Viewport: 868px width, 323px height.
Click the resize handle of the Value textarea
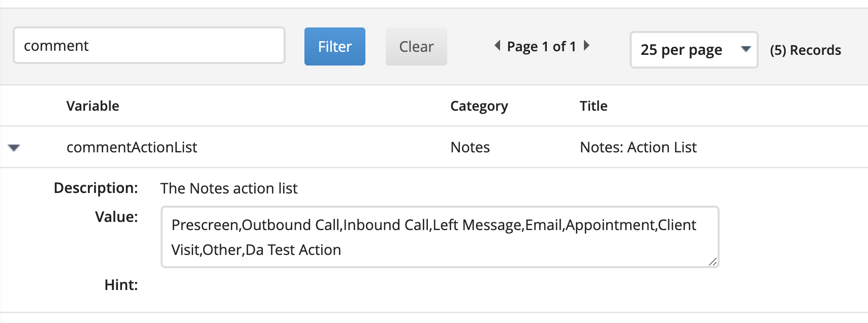[x=713, y=263]
